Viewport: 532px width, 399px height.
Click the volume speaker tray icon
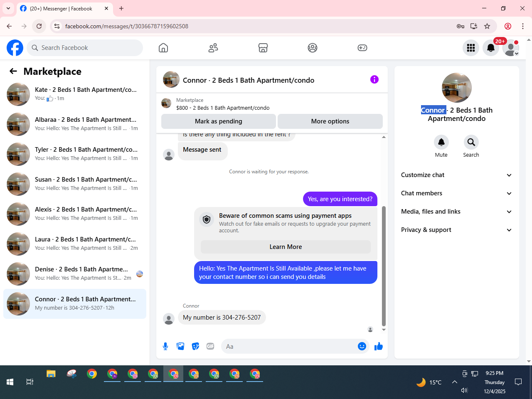[x=465, y=390]
